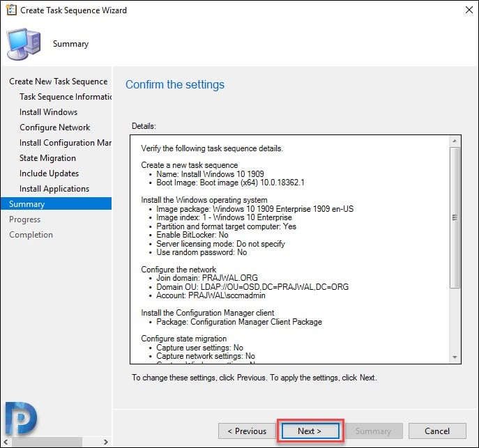Go back with the Previous button
Viewport: 479px width, 448px height.
(x=247, y=431)
